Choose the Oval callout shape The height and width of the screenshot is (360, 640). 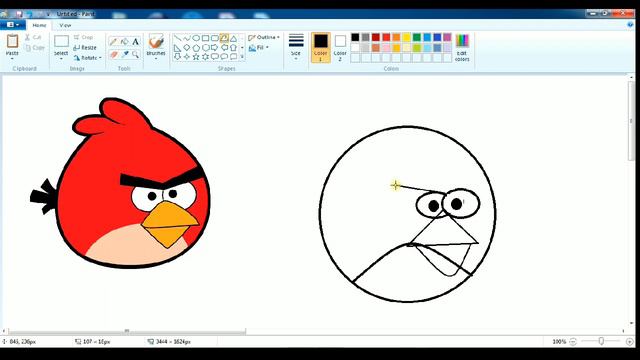pyautogui.click(x=224, y=57)
